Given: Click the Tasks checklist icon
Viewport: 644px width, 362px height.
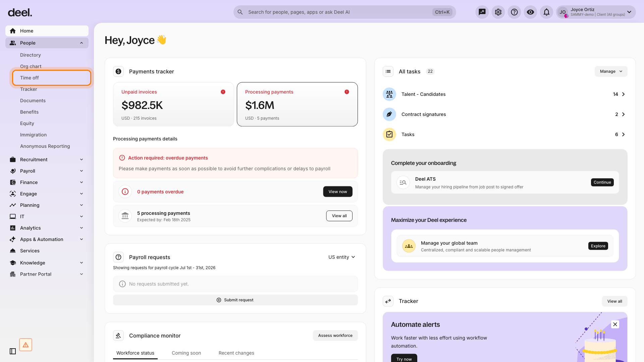Looking at the screenshot, I should pos(389,134).
